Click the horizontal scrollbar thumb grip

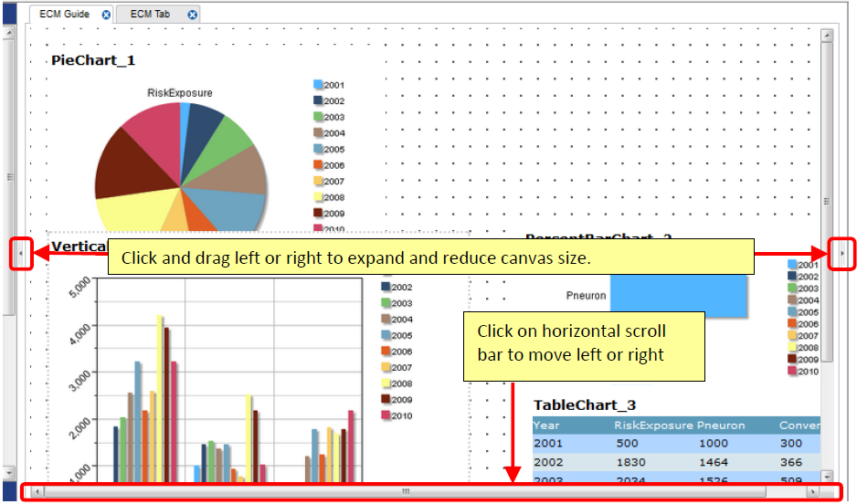coord(406,492)
